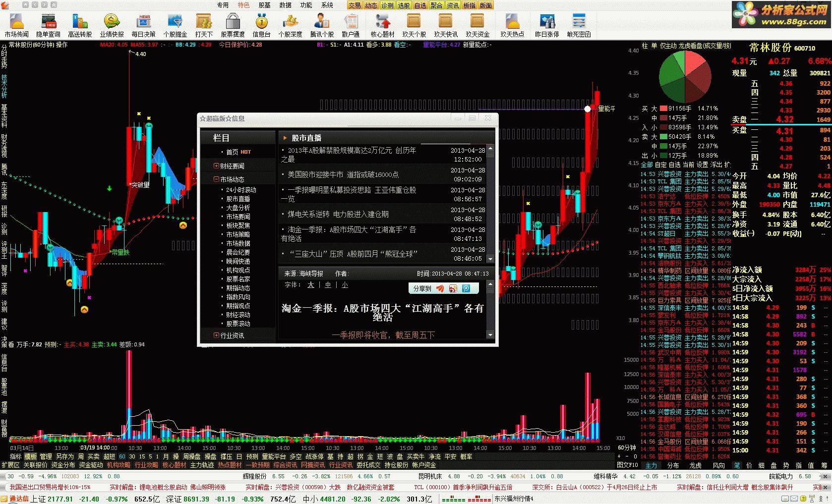This screenshot has width=832, height=504.
Task: Switch to 资讯 tab
Action: coord(453,5)
